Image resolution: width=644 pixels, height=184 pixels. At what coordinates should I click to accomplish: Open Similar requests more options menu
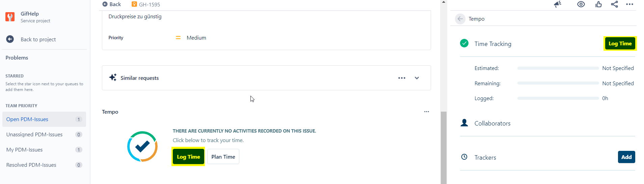(x=402, y=78)
